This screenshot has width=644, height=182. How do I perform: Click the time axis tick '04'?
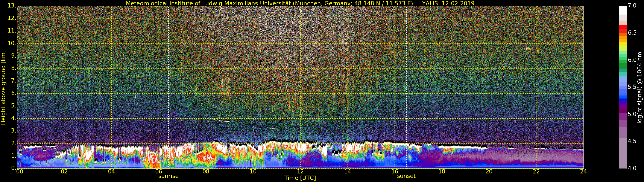click(x=111, y=172)
